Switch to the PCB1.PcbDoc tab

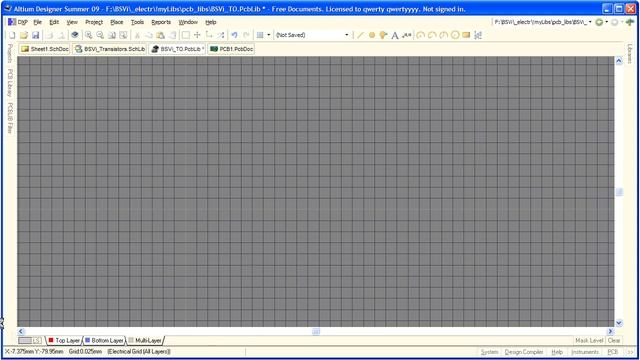[x=231, y=49]
